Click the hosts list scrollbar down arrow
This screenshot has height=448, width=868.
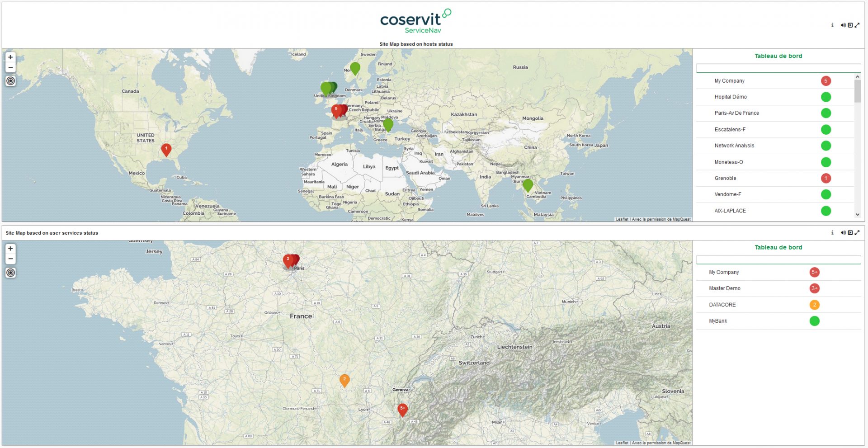[x=857, y=215]
